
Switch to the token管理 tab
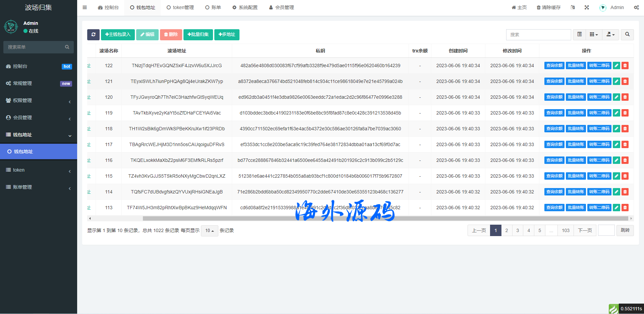(x=180, y=7)
